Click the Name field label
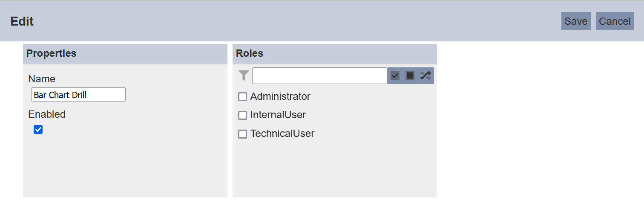Screen dimensions: 644x200 42,79
